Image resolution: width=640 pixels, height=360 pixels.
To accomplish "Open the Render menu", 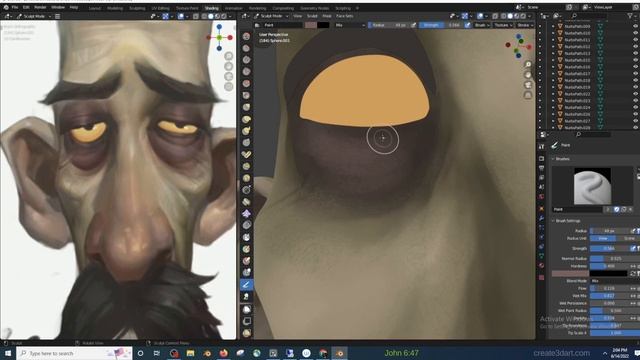I will (40, 7).
